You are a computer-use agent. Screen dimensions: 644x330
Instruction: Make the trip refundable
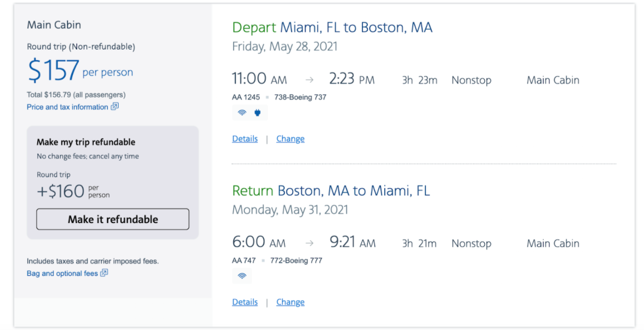click(113, 219)
